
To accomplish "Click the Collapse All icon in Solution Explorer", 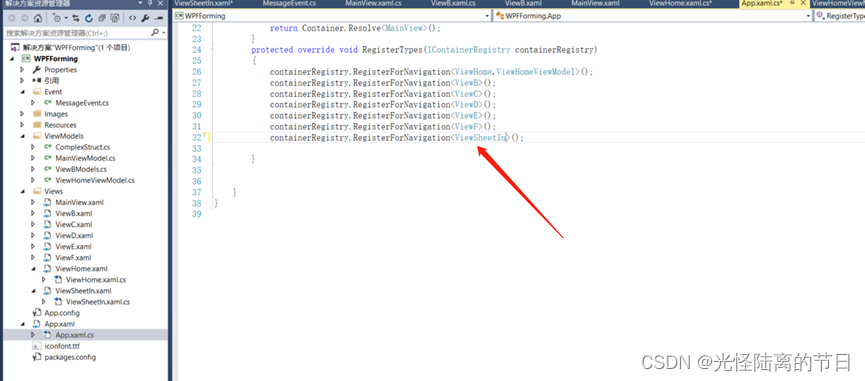I will click(102, 18).
